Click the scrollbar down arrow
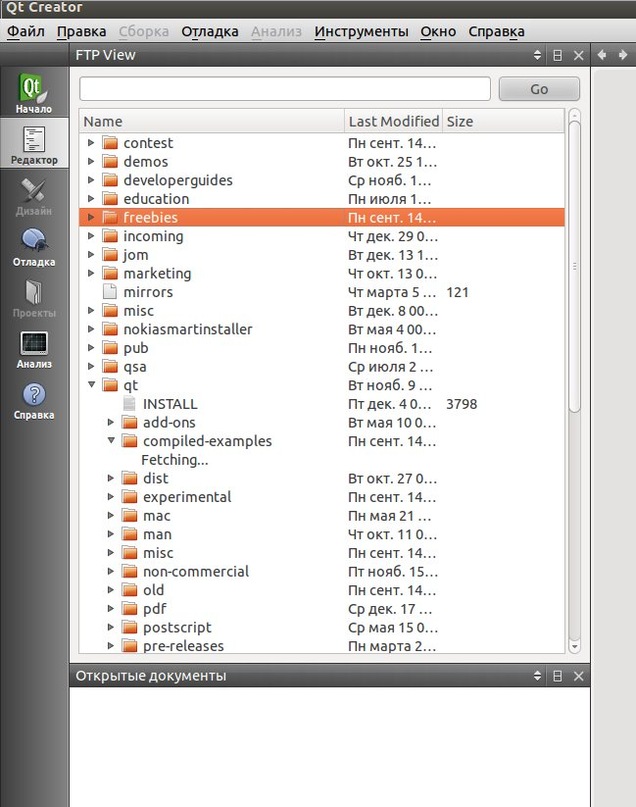The image size is (636, 807). [x=575, y=646]
